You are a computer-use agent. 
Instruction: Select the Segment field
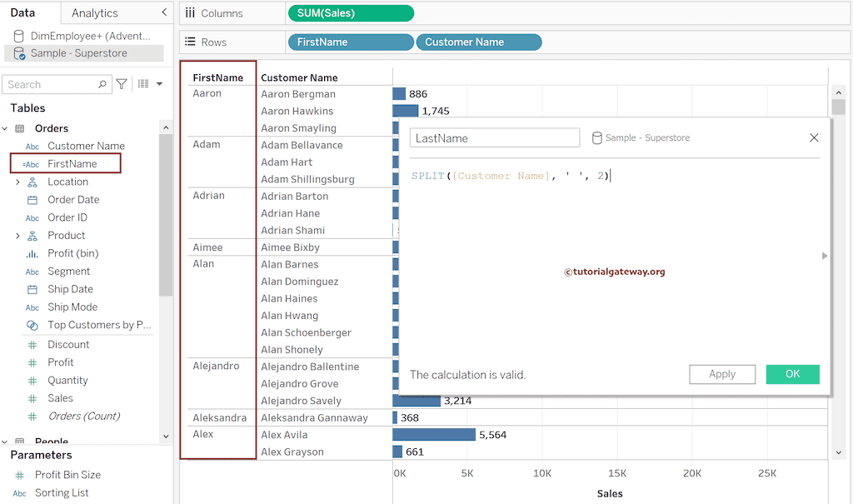[68, 271]
